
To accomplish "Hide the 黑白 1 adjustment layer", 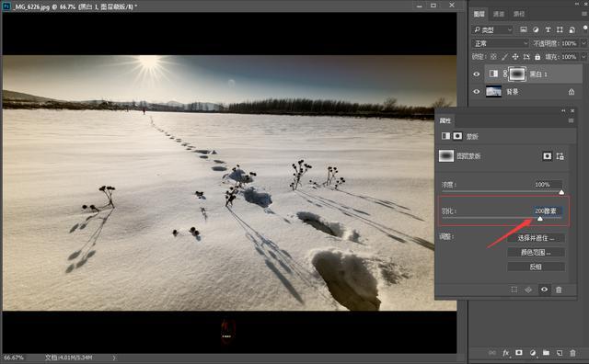I will coord(477,74).
